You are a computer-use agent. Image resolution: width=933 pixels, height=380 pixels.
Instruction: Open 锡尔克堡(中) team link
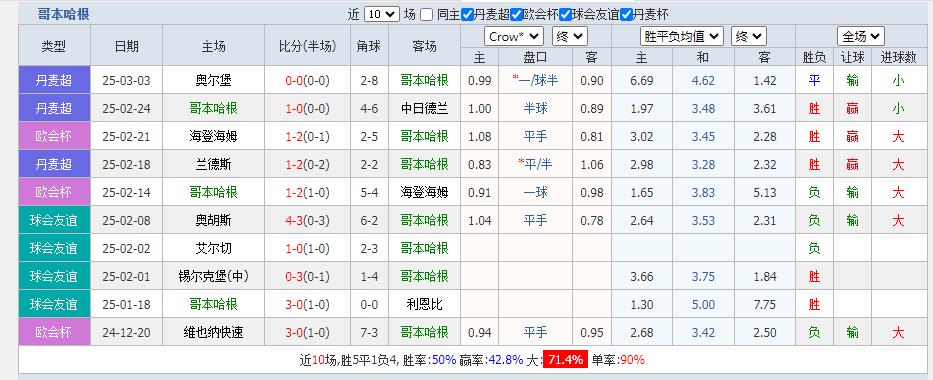[x=213, y=277]
